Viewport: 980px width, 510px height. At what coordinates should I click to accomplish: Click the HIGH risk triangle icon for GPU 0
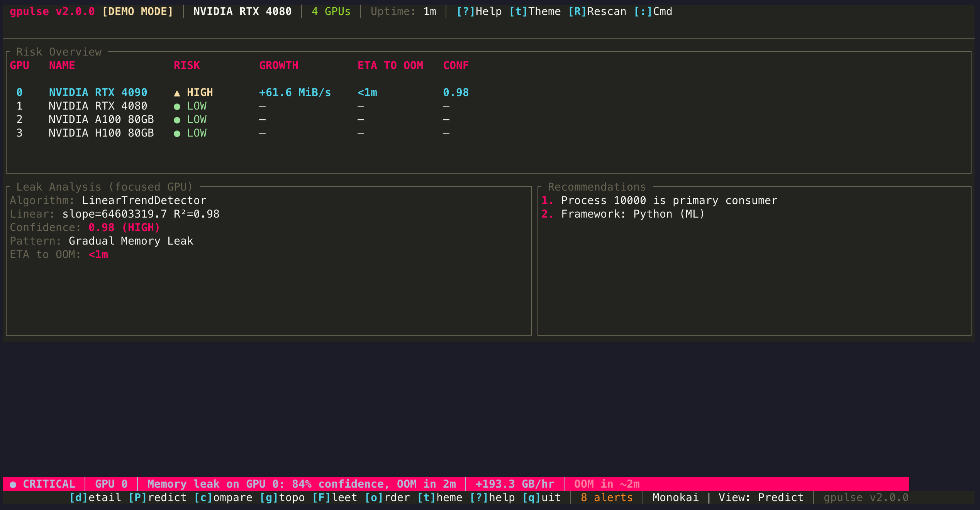177,93
